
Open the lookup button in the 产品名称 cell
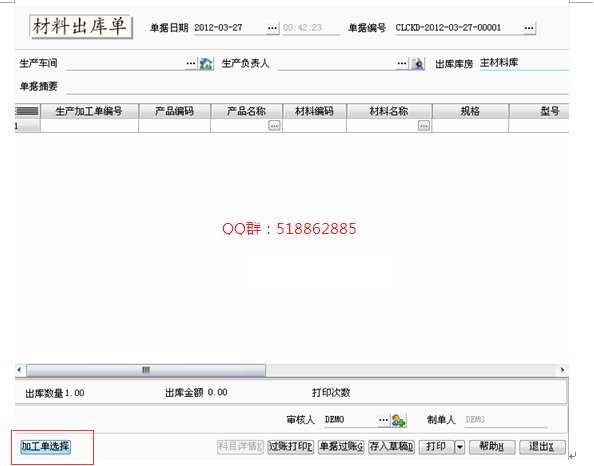274,125
